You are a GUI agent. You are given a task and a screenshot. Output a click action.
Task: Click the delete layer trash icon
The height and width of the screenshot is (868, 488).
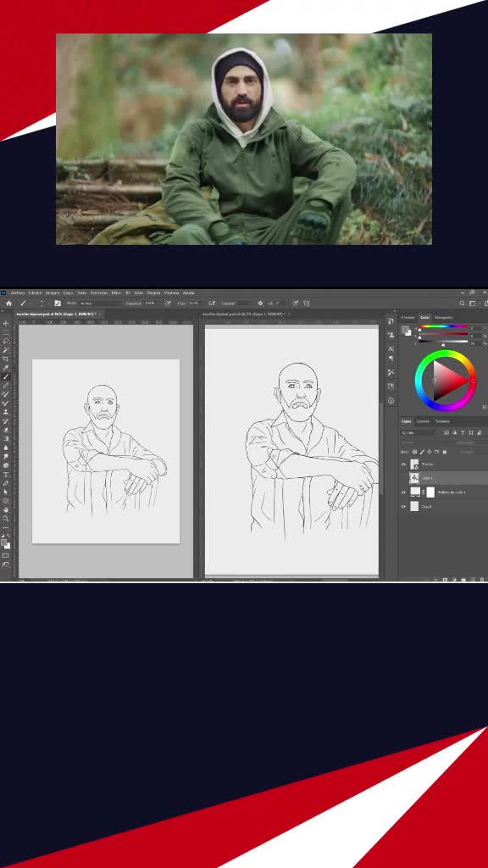[482, 580]
